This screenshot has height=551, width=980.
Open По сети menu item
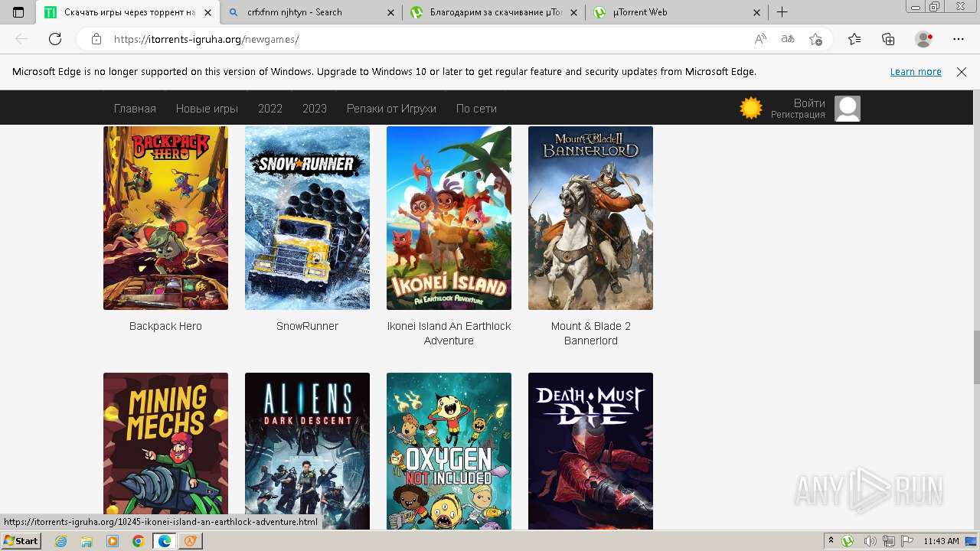pyautogui.click(x=476, y=109)
